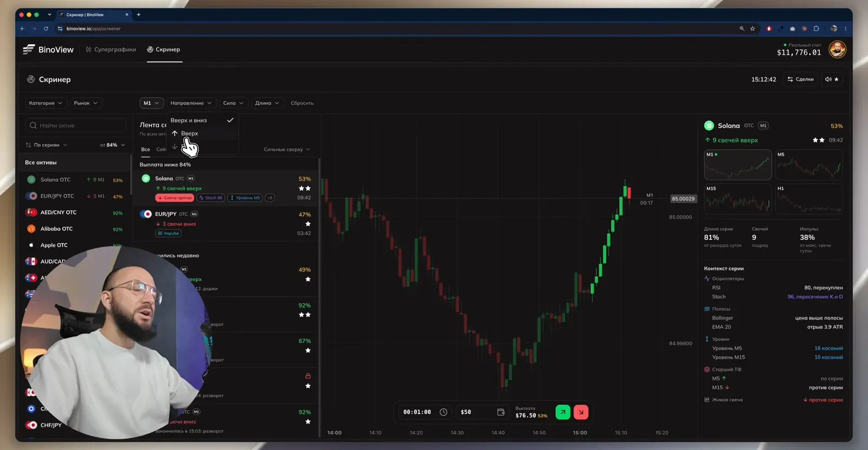The width and height of the screenshot is (868, 450).
Task: Open the "Сделки" button
Action: [801, 79]
